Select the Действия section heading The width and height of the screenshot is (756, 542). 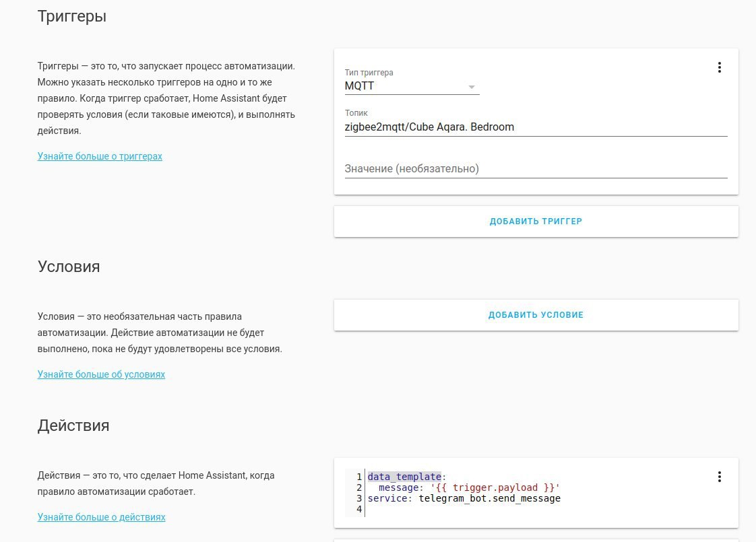click(73, 426)
